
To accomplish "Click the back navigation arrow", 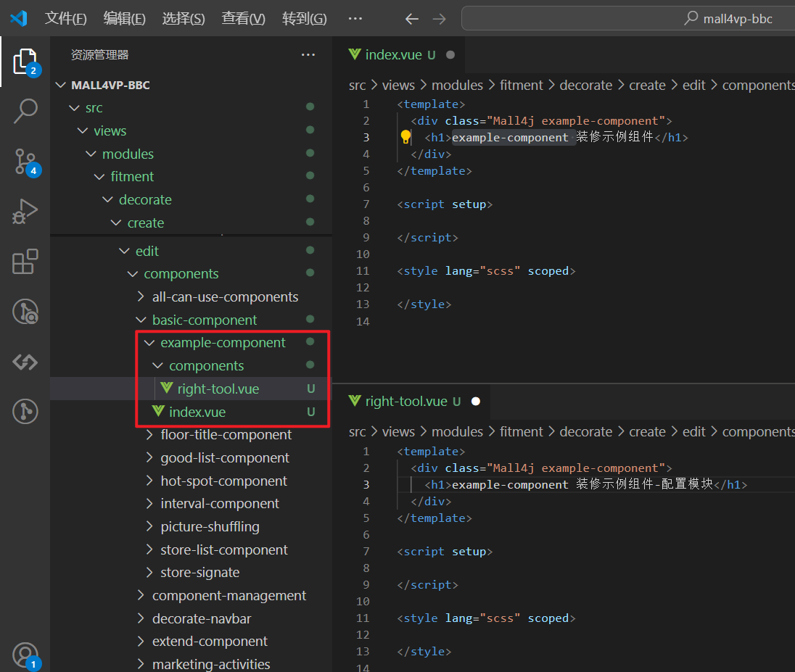I will pos(412,19).
